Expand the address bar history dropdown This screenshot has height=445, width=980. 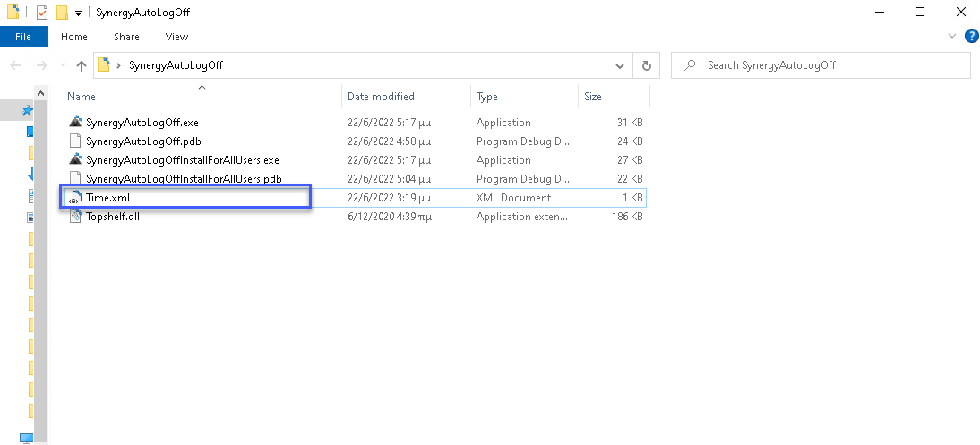click(619, 65)
